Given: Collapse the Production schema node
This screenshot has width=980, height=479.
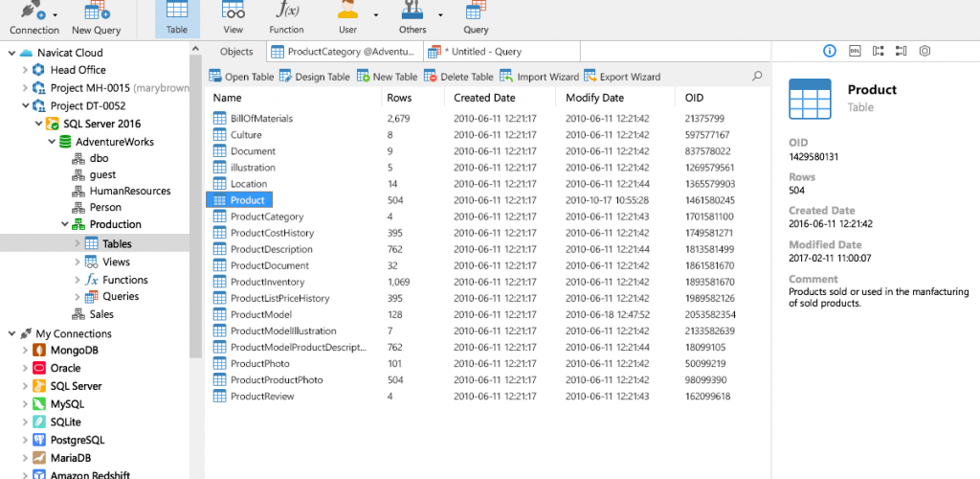Looking at the screenshot, I should pyautogui.click(x=65, y=224).
